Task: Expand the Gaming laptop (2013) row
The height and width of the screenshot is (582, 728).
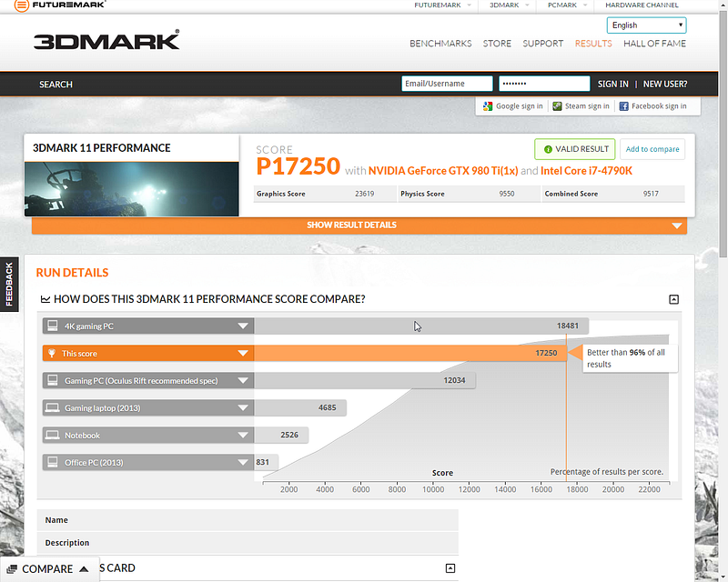Action: click(x=243, y=408)
